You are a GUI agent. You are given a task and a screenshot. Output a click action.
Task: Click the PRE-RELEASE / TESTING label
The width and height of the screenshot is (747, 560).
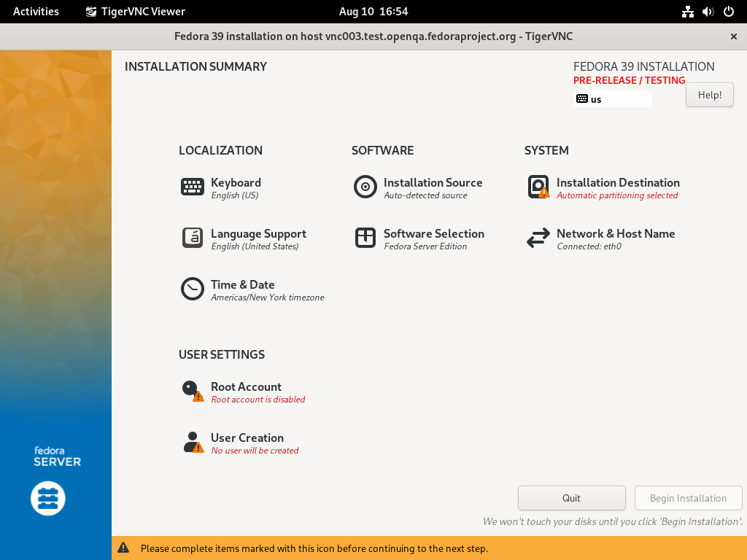[630, 80]
